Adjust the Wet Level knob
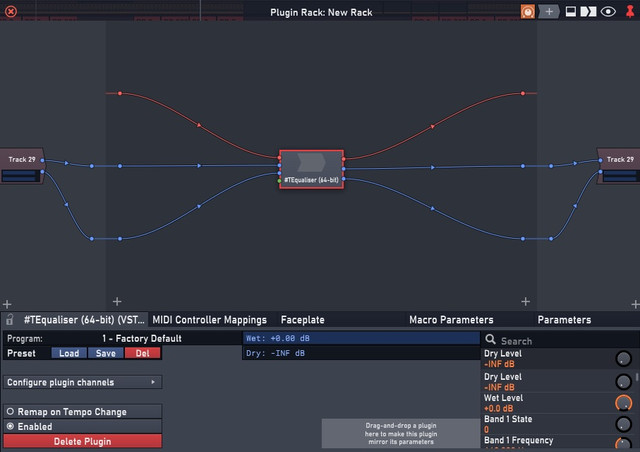This screenshot has height=452, width=640. pyautogui.click(x=623, y=403)
